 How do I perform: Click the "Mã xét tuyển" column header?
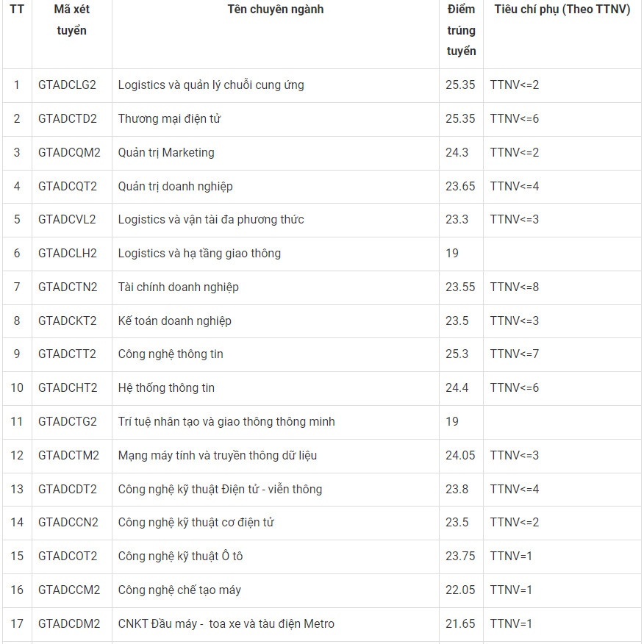click(71, 20)
